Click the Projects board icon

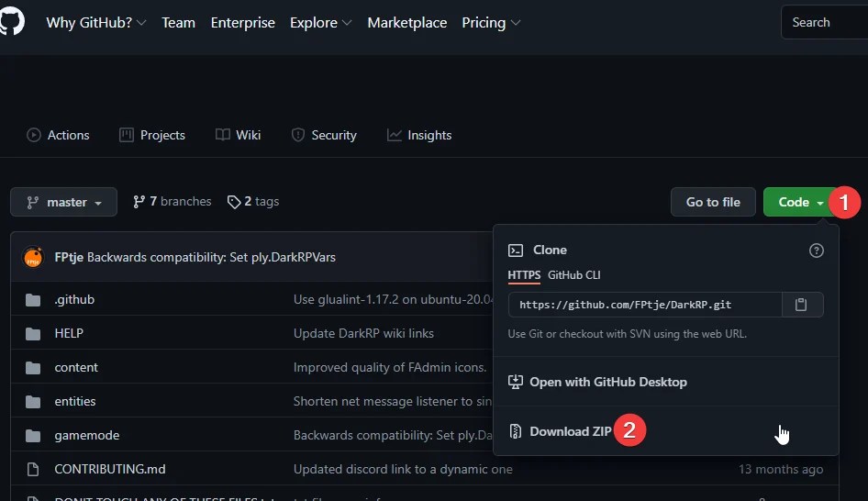click(127, 135)
